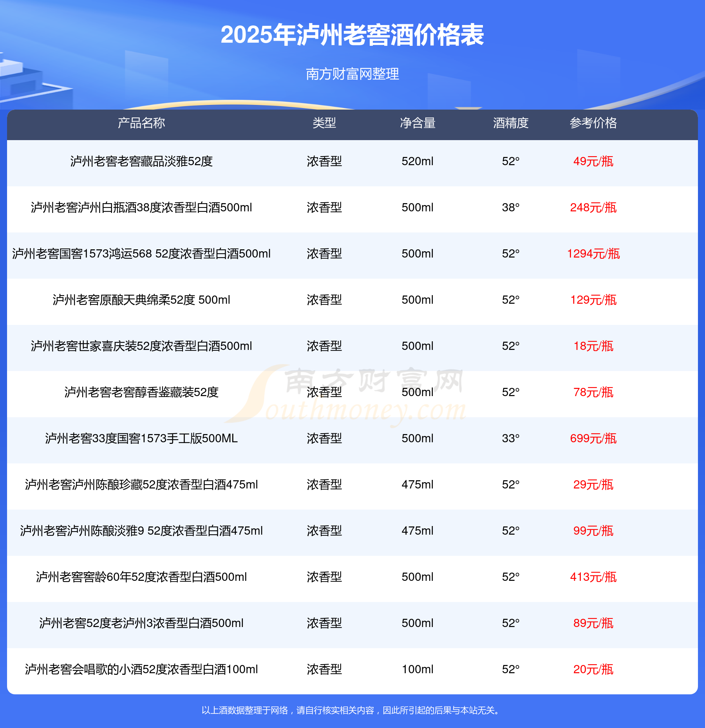Click the net content value "520ml"
This screenshot has width=705, height=728.
point(418,161)
